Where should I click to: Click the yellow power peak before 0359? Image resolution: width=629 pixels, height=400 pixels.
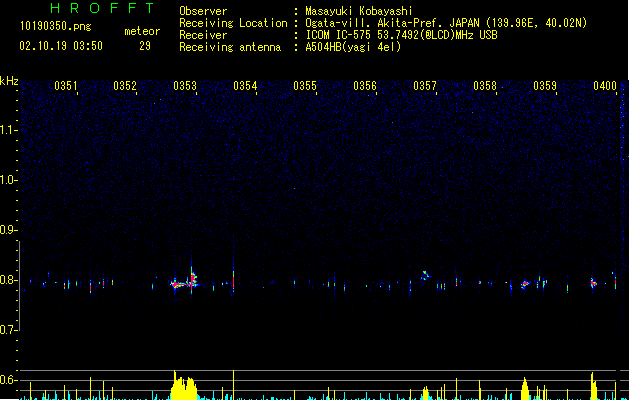coord(525,388)
